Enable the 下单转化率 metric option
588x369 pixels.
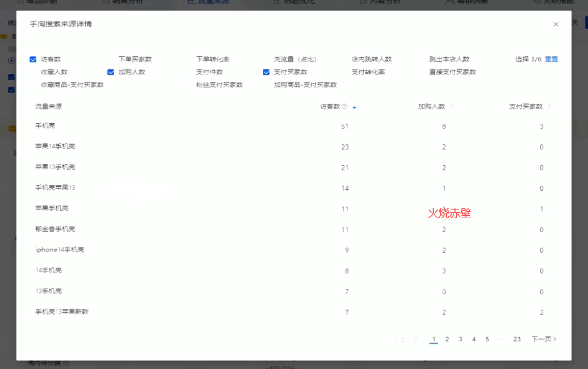coord(213,59)
